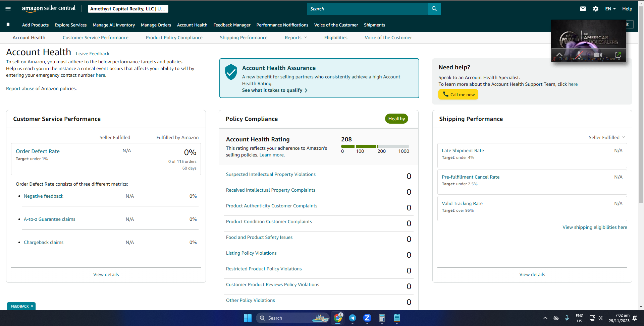Open the Add Products menu item
644x326 pixels.
35,25
